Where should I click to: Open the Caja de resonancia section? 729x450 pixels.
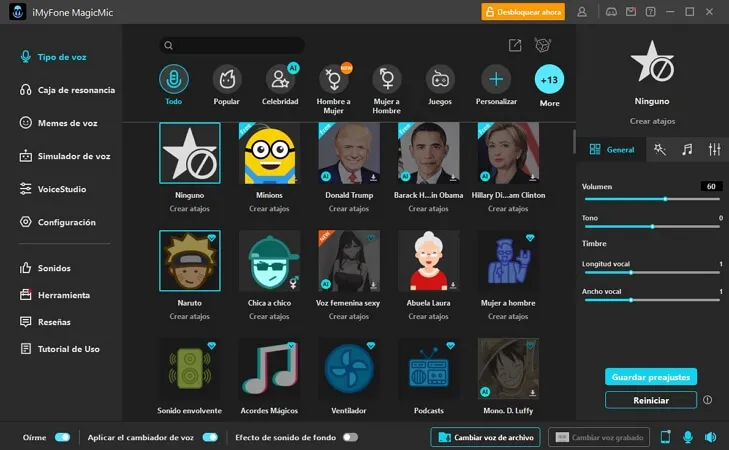click(67, 90)
